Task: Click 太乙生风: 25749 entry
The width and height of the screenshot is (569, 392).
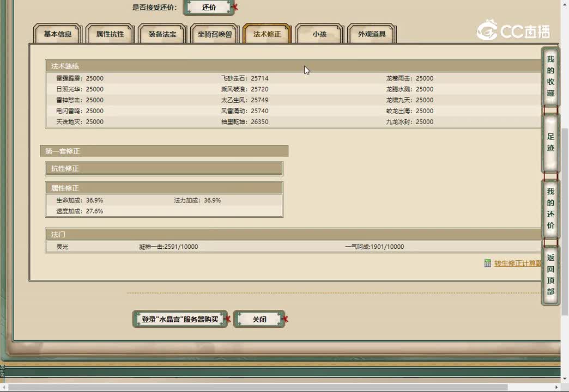Action: (x=245, y=100)
